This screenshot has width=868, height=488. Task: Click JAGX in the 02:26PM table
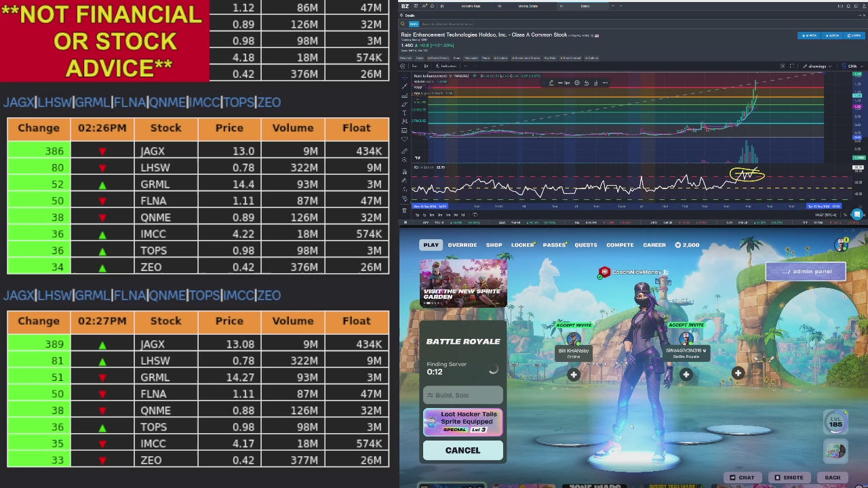click(x=153, y=151)
